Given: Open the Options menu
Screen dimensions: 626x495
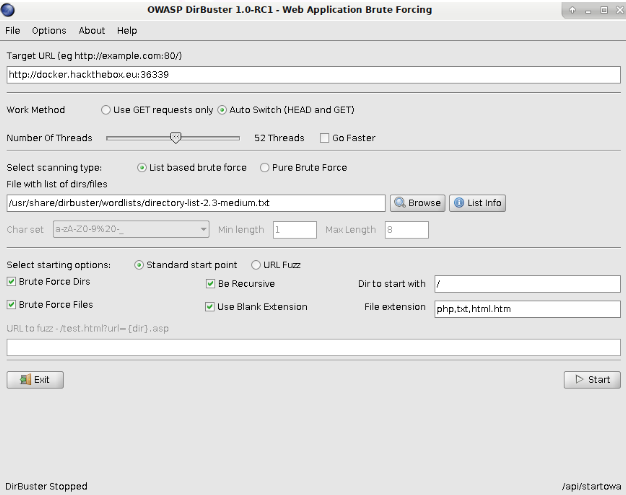Looking at the screenshot, I should coord(49,31).
